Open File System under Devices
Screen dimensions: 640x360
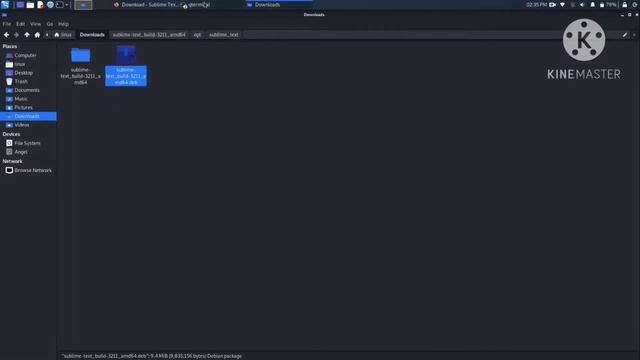click(28, 143)
